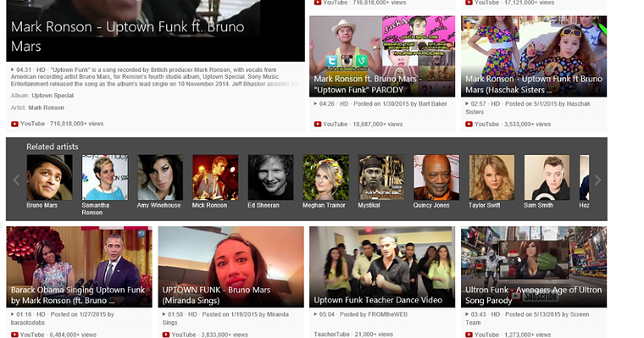Click Mark Ronson artist link

pos(46,108)
